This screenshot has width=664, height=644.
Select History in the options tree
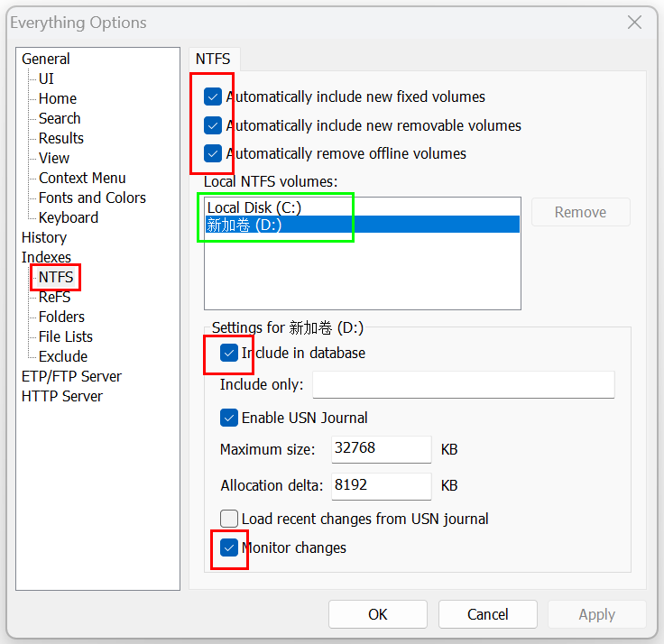(44, 237)
